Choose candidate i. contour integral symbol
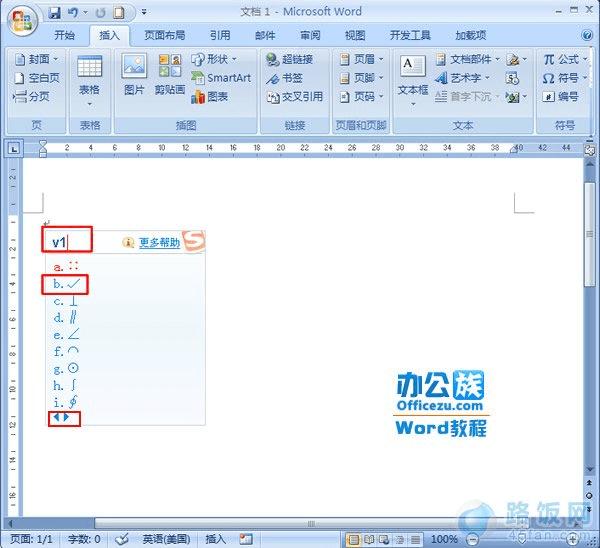The height and width of the screenshot is (548, 600). click(66, 402)
